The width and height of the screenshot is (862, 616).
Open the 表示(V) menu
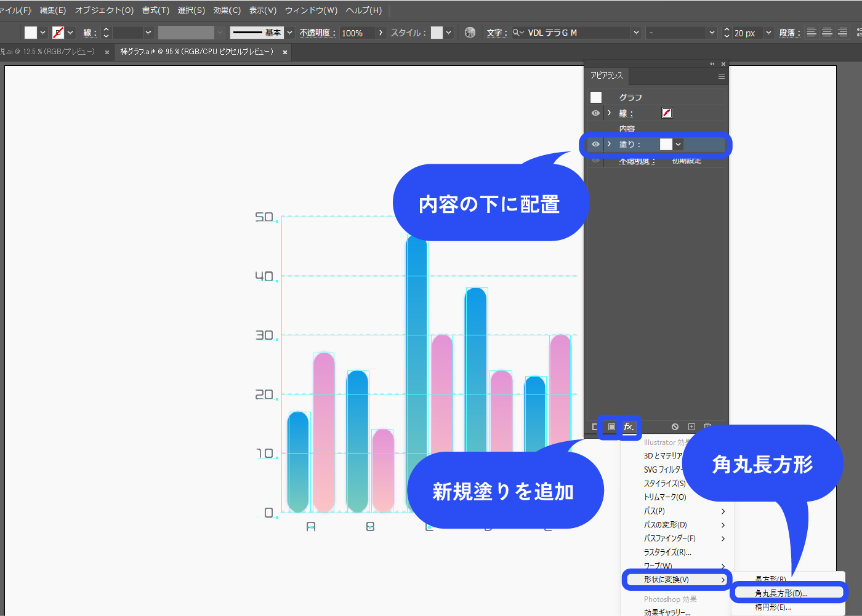[x=263, y=10]
